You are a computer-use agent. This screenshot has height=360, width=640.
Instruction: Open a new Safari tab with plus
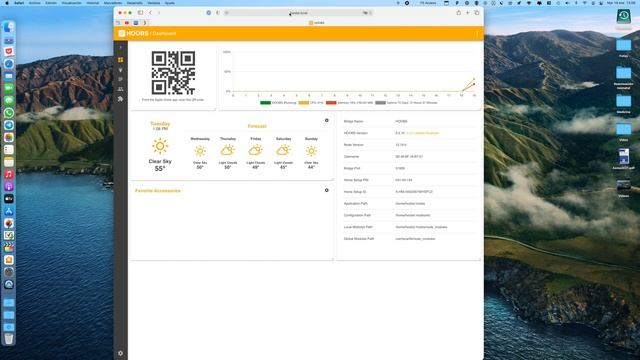point(467,13)
